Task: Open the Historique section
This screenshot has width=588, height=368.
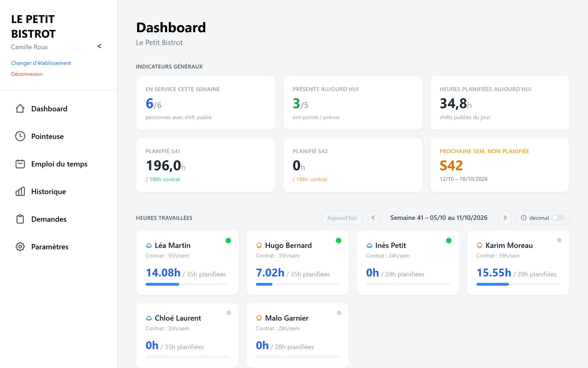Action: (x=59, y=191)
